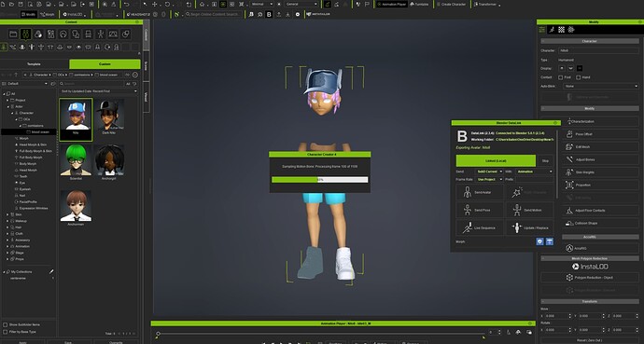Viewport: 644px width, 344px height.
Task: Open the Frame Rate Use Project dropdown
Action: pos(490,179)
